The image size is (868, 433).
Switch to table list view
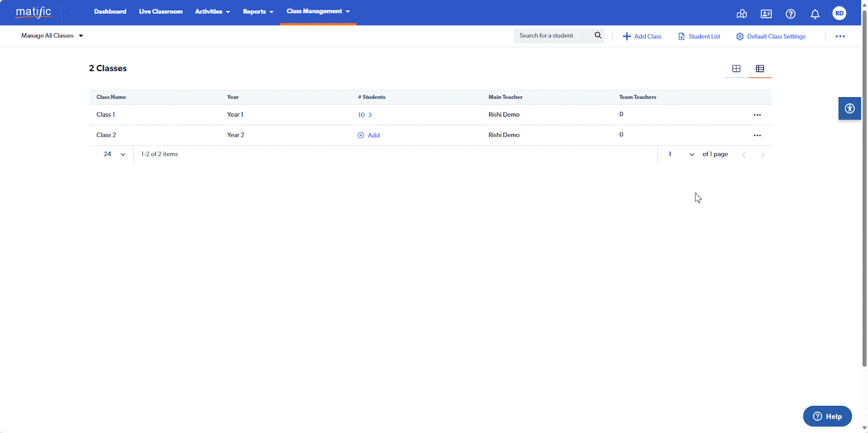click(760, 68)
